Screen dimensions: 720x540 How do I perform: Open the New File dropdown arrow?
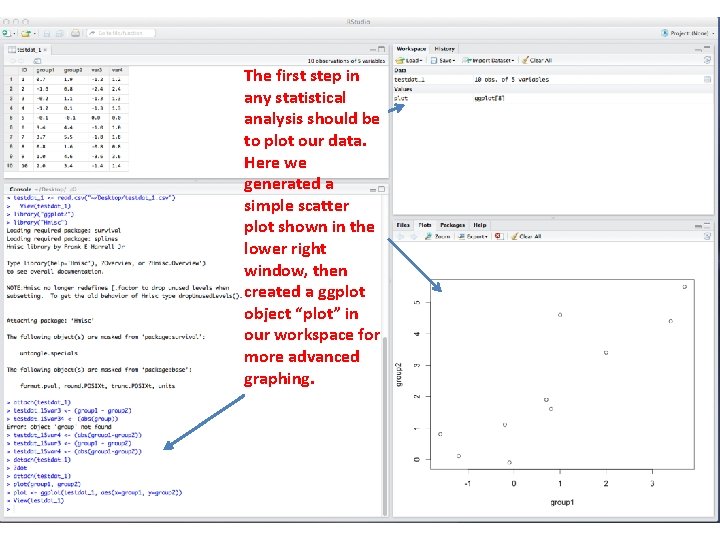[x=14, y=34]
